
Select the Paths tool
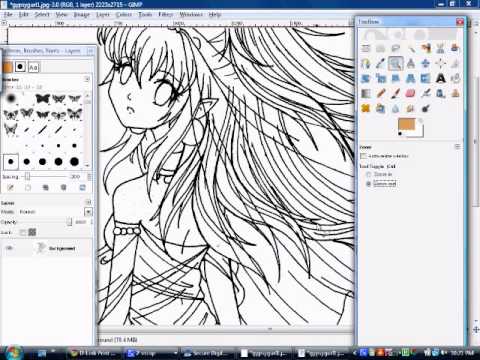click(x=366, y=63)
